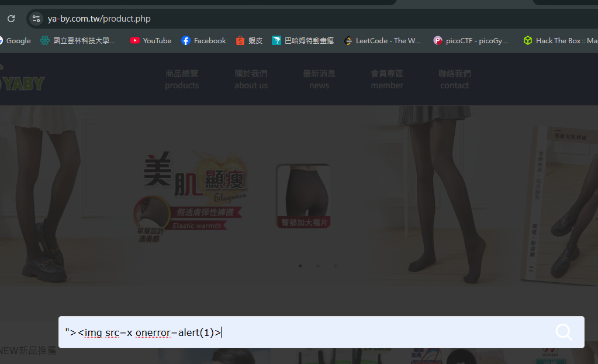The height and width of the screenshot is (364, 598).
Task: Open the 關於我們 about us menu
Action: [251, 79]
